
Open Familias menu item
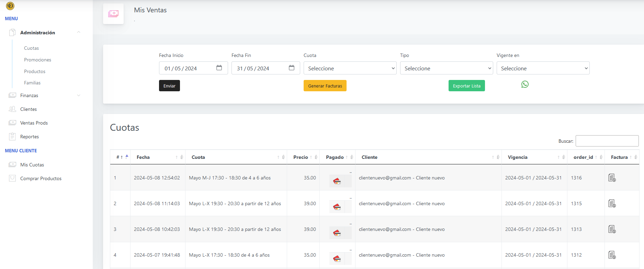[32, 83]
